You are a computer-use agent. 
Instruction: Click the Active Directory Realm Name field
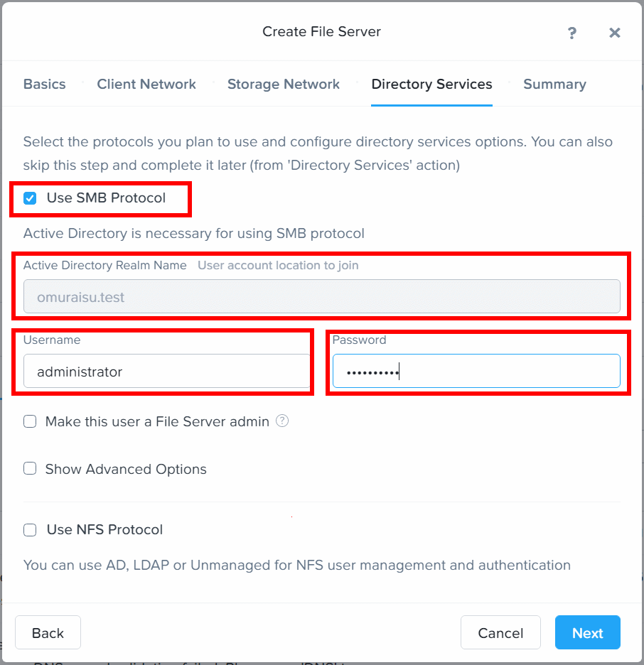point(321,296)
